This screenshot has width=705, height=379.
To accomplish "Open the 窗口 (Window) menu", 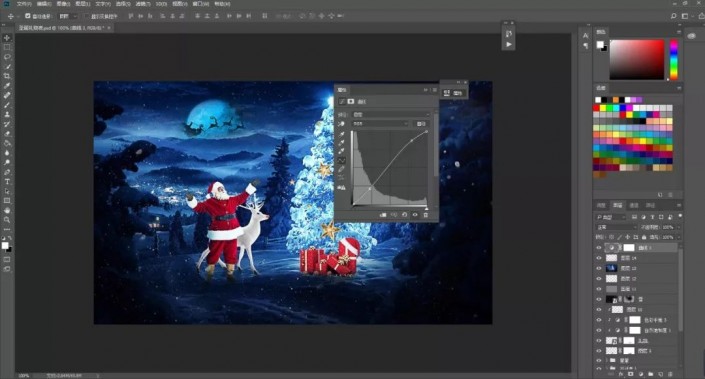I will click(201, 4).
